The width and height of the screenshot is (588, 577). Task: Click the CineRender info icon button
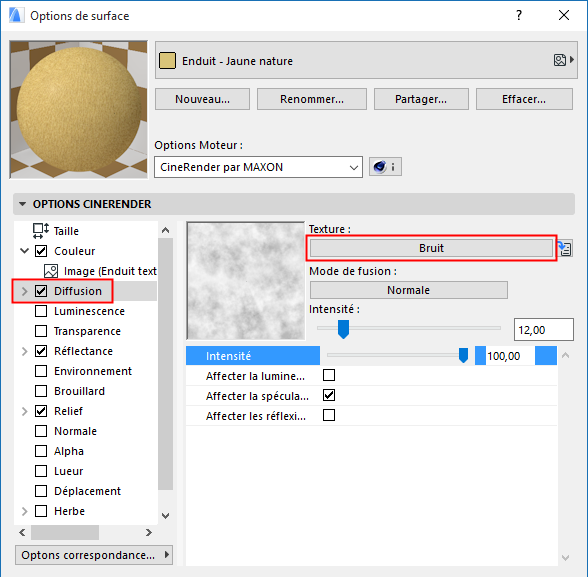pyautogui.click(x=385, y=166)
